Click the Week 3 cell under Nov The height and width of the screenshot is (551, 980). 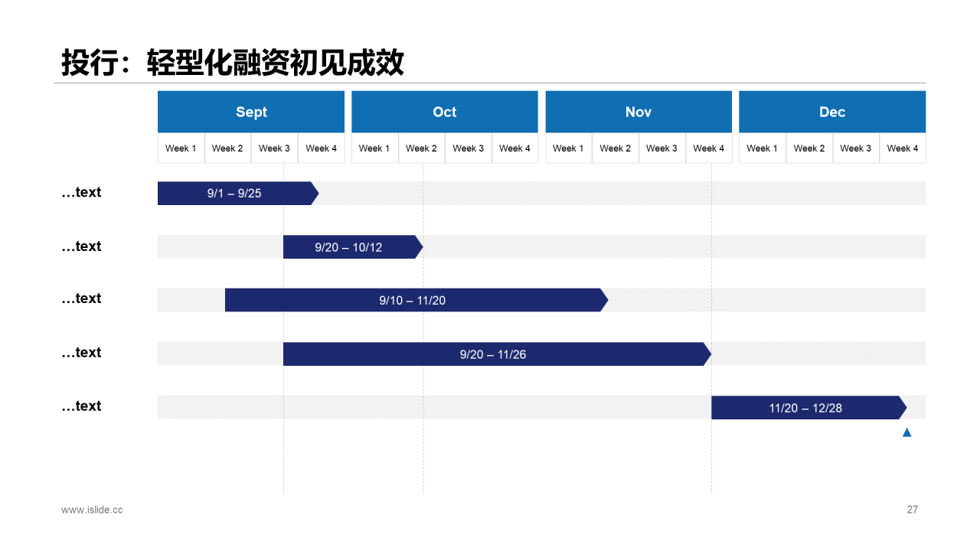(661, 148)
